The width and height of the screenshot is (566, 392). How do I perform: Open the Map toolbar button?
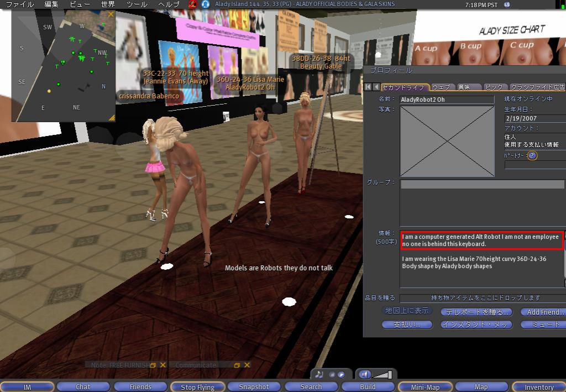pos(481,387)
